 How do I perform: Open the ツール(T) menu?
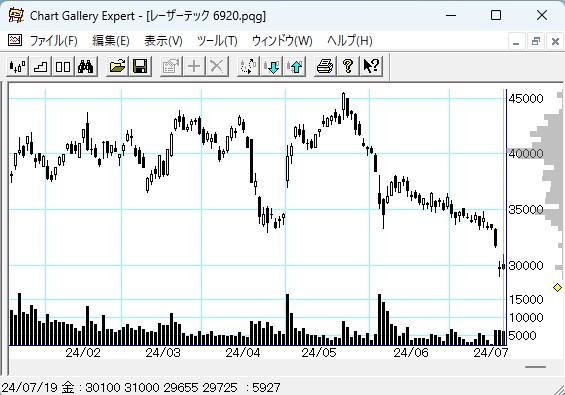[x=217, y=41]
